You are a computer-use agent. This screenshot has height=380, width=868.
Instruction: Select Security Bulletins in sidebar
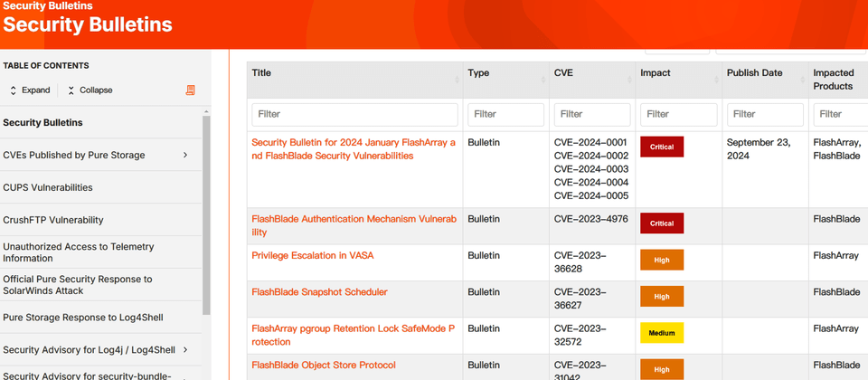[43, 122]
